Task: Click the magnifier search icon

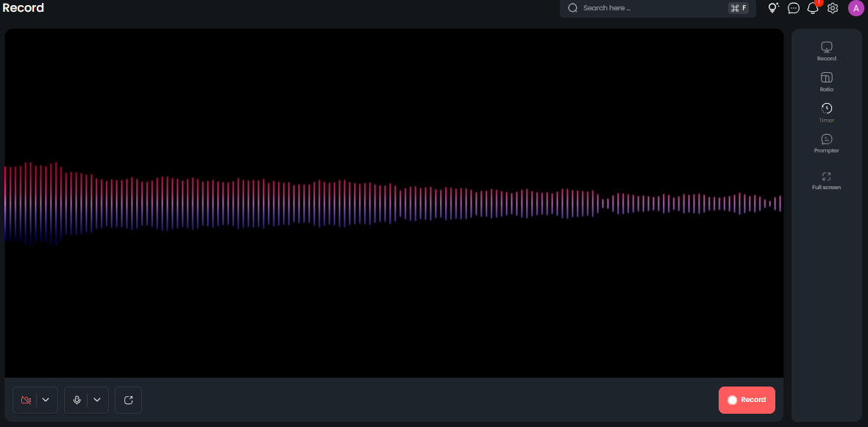Action: coord(573,8)
